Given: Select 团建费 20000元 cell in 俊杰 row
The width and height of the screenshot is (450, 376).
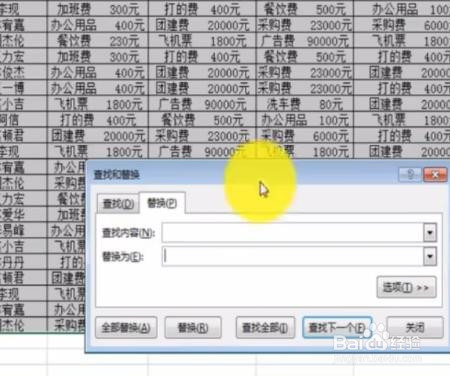Looking at the screenshot, I should point(202,73).
